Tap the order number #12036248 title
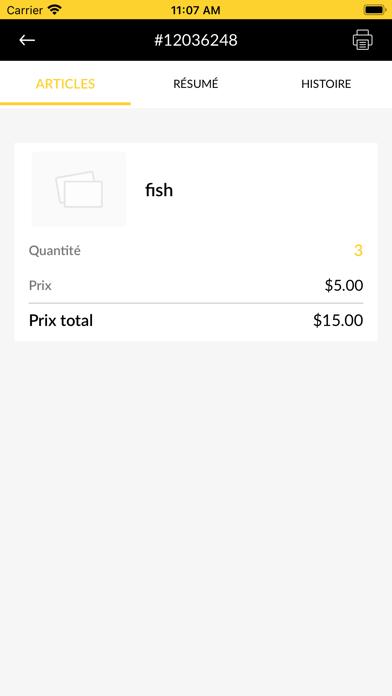The image size is (392, 696). (x=196, y=40)
